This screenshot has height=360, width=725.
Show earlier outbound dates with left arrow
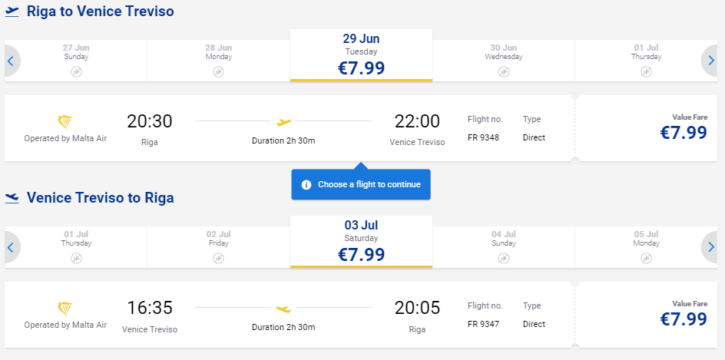[x=12, y=61]
